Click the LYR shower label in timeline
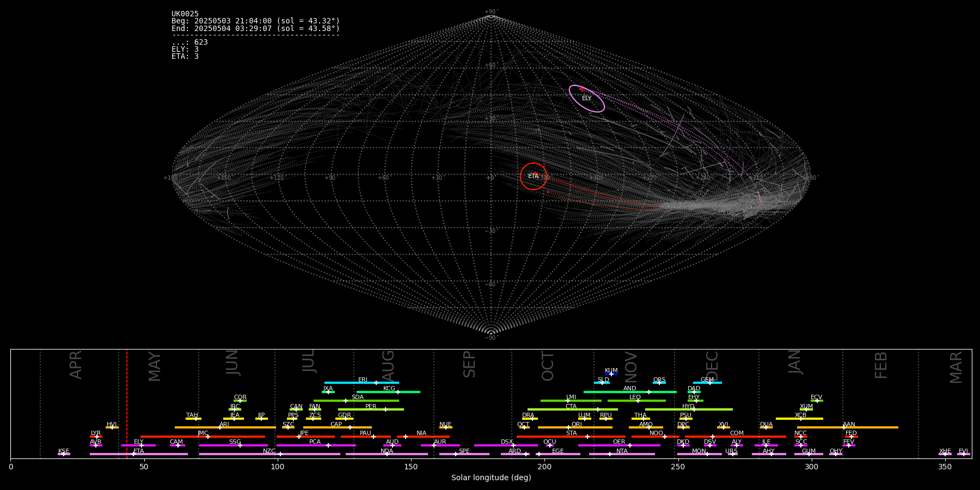 (96, 433)
